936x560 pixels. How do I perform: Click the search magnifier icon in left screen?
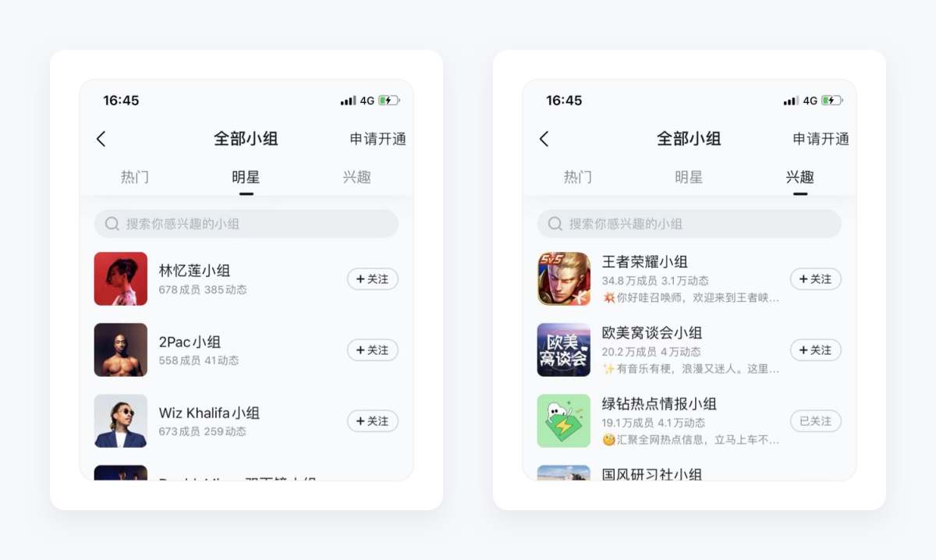tap(112, 224)
